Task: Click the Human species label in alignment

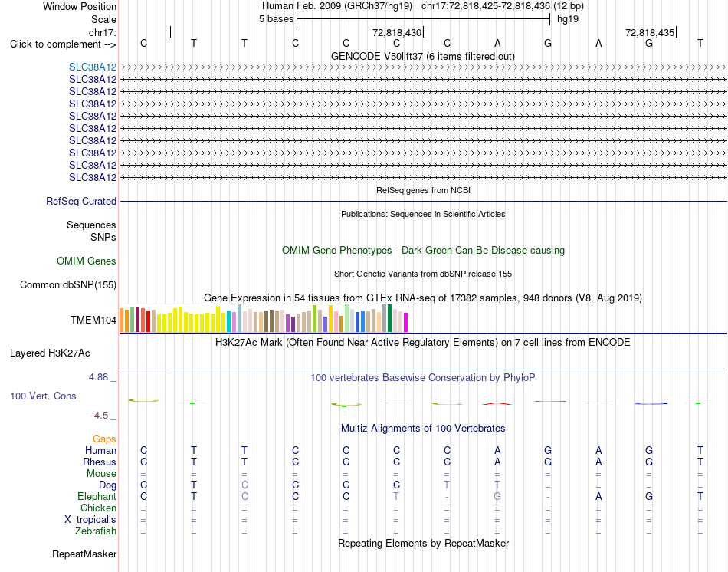Action: pos(100,451)
